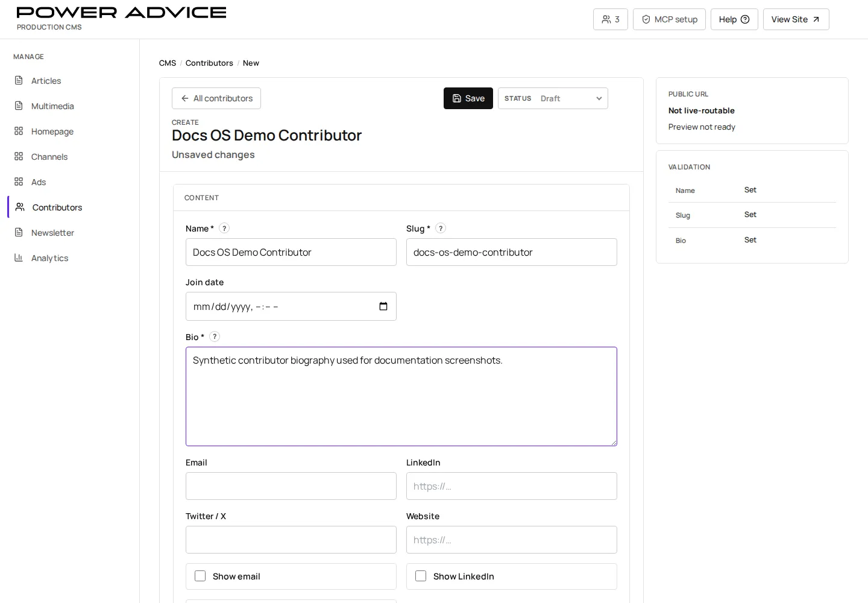The width and height of the screenshot is (868, 603).
Task: Click the floppy disk Save icon
Action: pyautogui.click(x=457, y=98)
